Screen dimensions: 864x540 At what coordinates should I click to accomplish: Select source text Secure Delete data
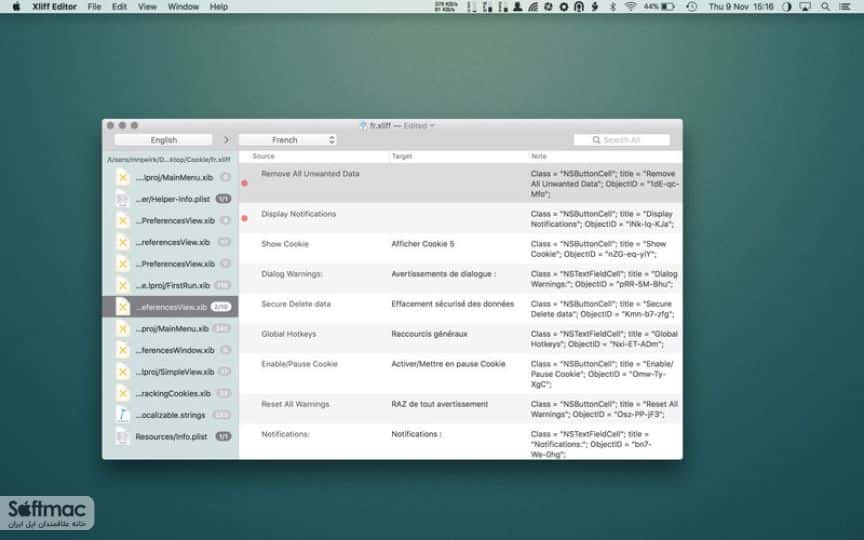(296, 304)
